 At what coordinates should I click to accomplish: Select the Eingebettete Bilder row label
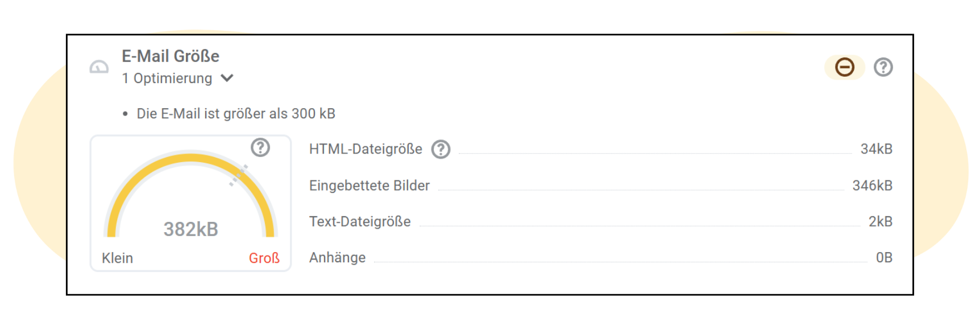pos(369,185)
